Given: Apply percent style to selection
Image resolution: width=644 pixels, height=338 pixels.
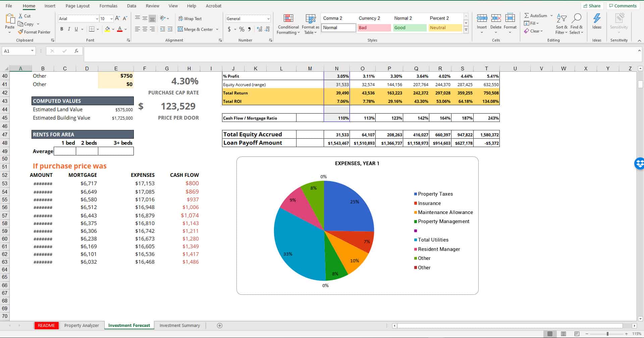Looking at the screenshot, I should coord(241,29).
